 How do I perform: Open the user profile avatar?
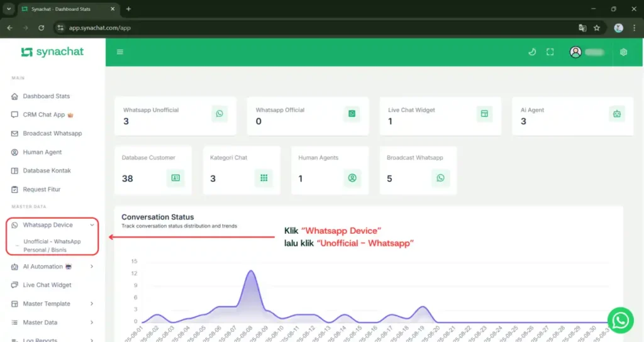point(575,52)
